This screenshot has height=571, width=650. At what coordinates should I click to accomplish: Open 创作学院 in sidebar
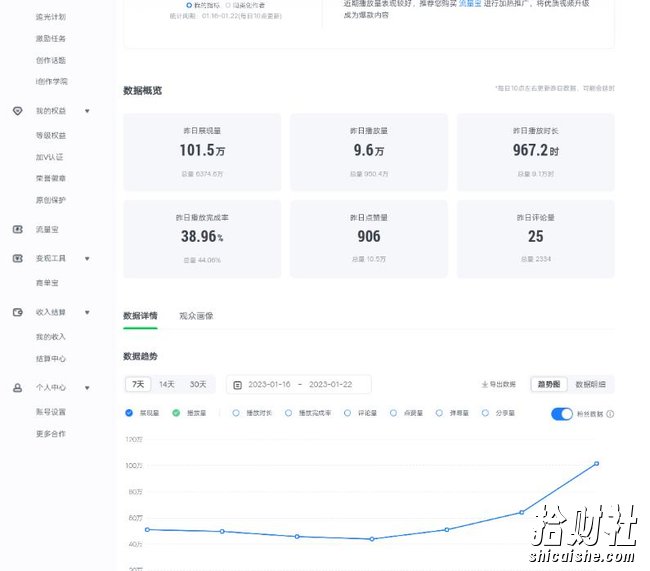click(x=51, y=81)
